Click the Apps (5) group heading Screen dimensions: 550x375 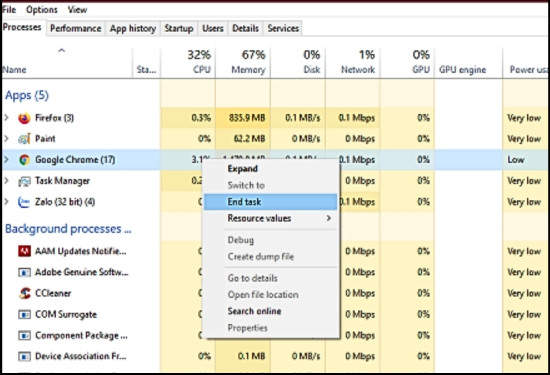tap(27, 95)
